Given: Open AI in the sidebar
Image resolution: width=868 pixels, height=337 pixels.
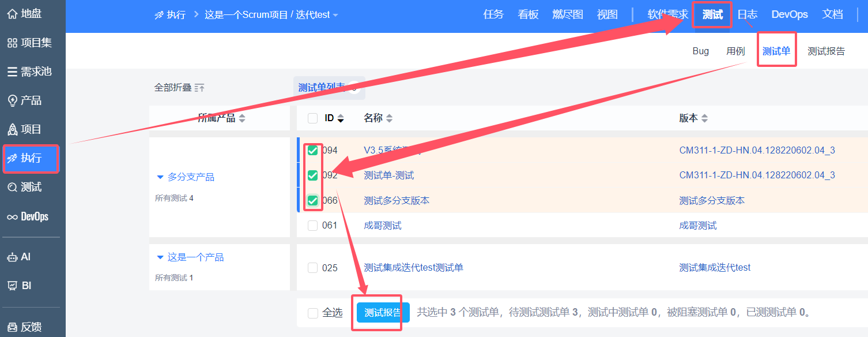Looking at the screenshot, I should coord(19,257).
